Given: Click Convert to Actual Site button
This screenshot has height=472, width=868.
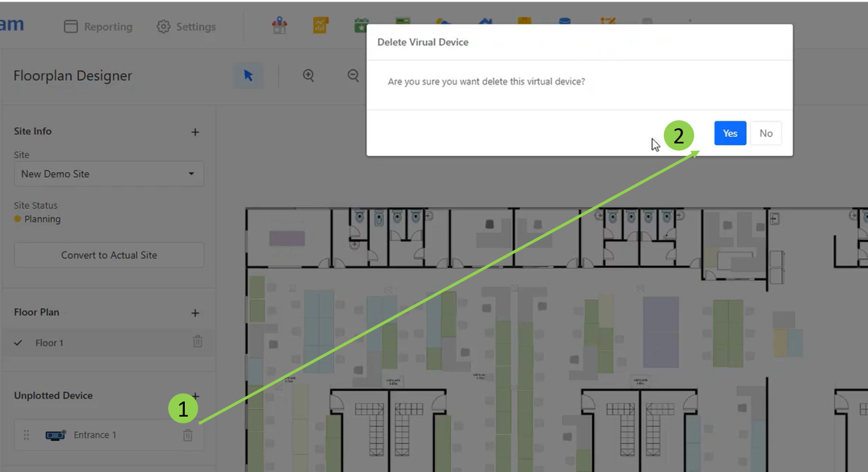Looking at the screenshot, I should (109, 255).
